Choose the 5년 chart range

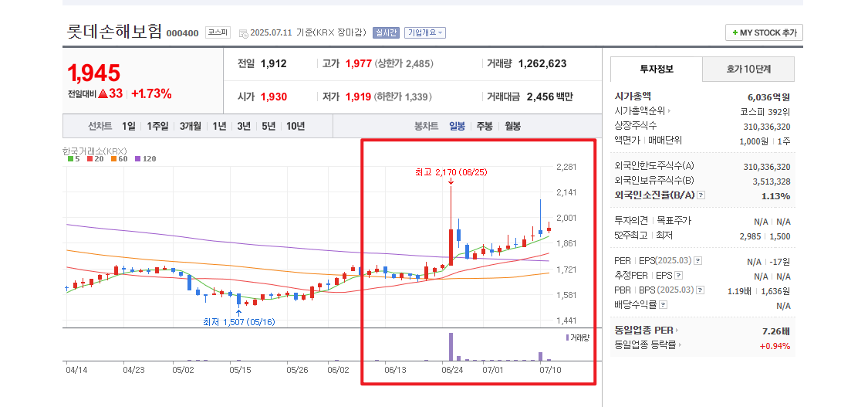pyautogui.click(x=269, y=126)
